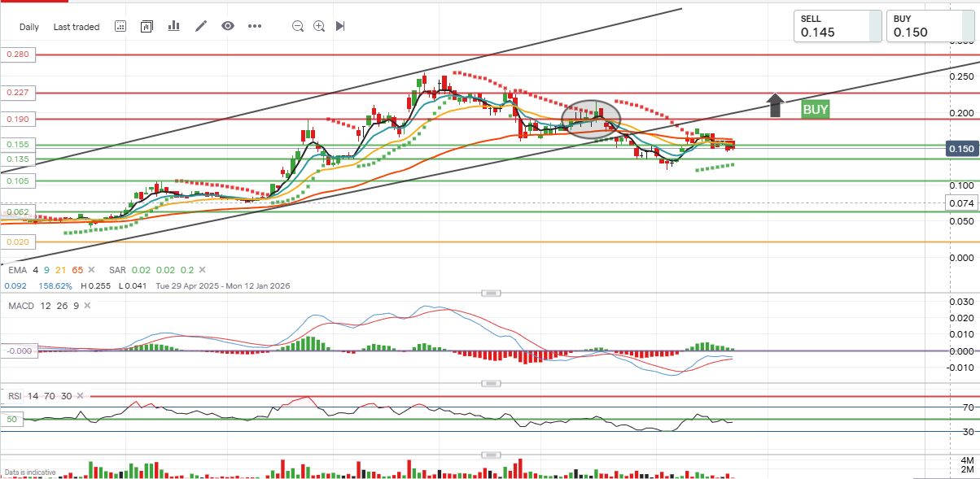Click the SELL 0.145 button
This screenshot has height=479, width=980.
pos(838,26)
